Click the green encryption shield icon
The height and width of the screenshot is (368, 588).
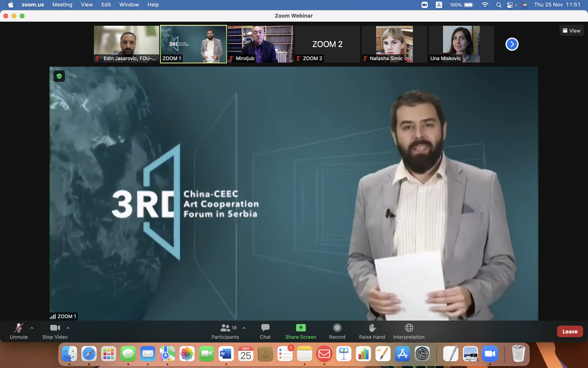tap(59, 76)
